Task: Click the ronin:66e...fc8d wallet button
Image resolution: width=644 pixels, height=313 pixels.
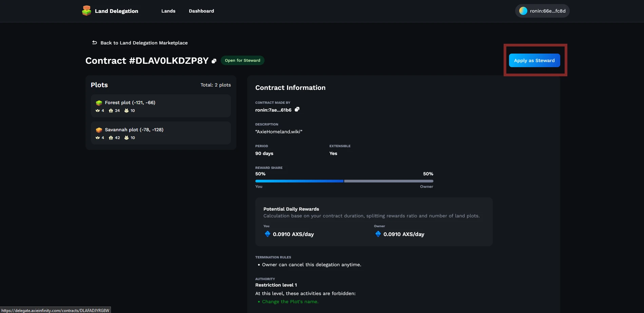Action: click(x=542, y=11)
